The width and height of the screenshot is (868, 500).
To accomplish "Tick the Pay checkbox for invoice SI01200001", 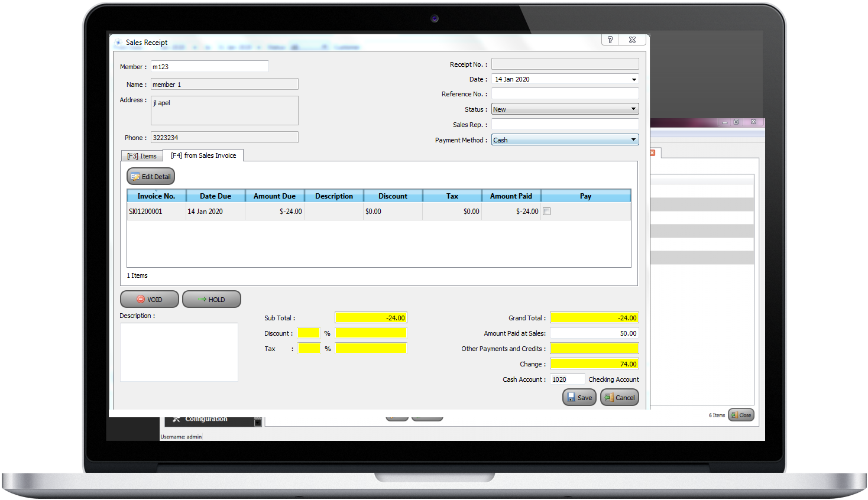I will point(547,212).
